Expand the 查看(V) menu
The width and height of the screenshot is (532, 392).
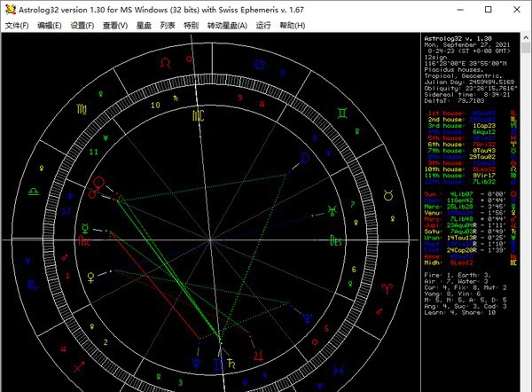pyautogui.click(x=115, y=25)
